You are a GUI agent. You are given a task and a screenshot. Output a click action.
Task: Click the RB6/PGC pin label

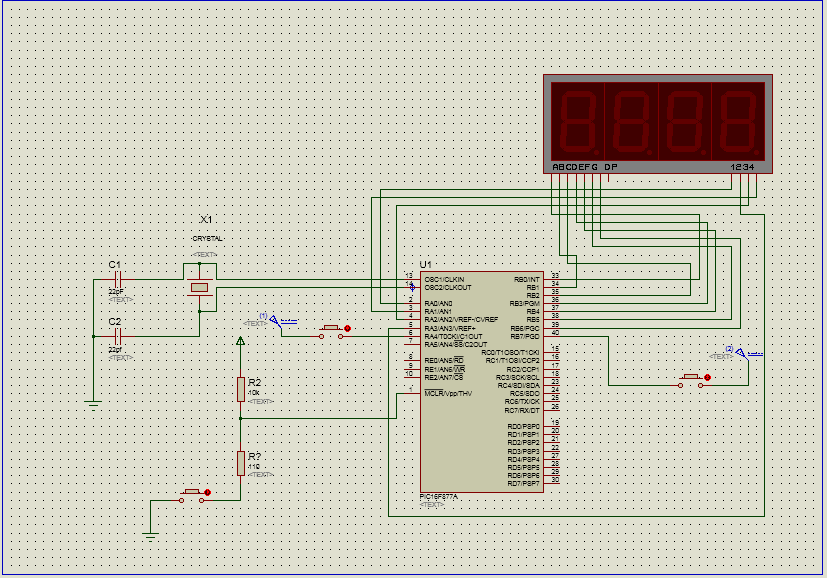point(525,329)
